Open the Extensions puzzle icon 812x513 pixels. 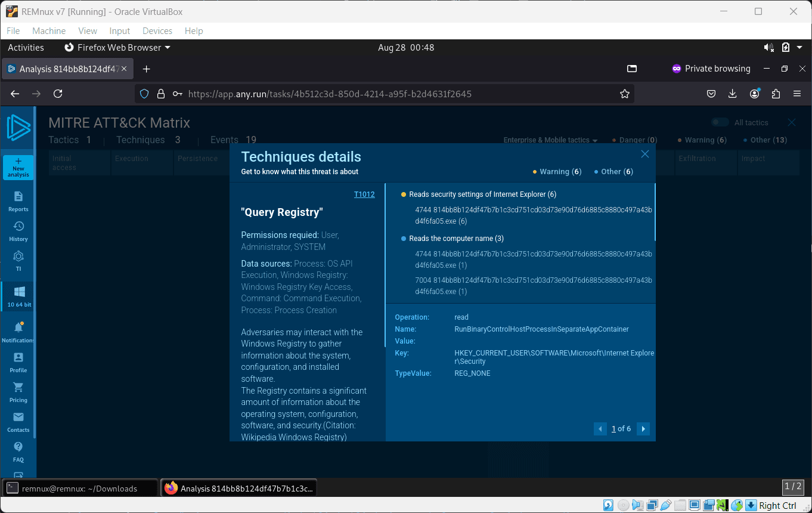[776, 94]
